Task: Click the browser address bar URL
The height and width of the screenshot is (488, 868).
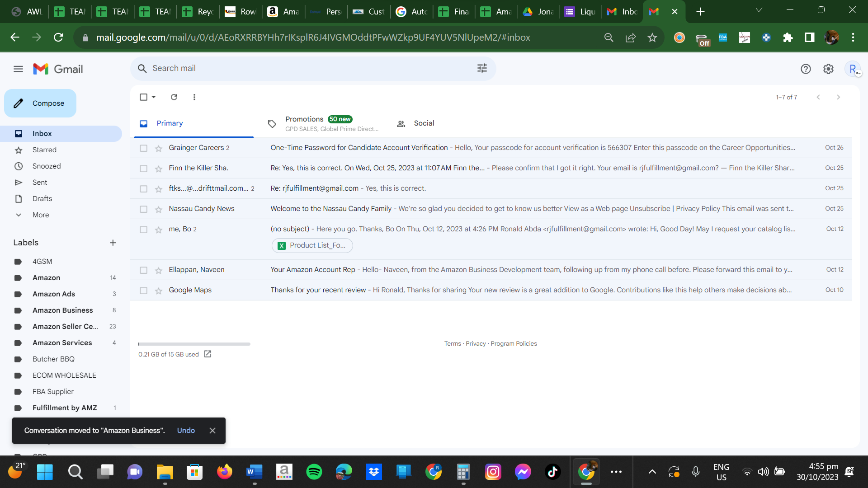Action: [x=313, y=38]
